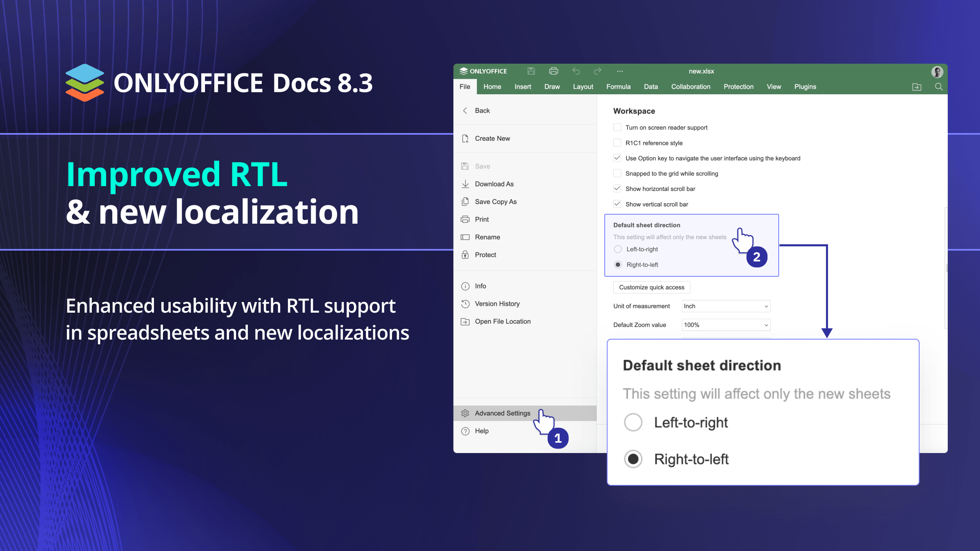Switch to the Formula tab

click(x=618, y=87)
